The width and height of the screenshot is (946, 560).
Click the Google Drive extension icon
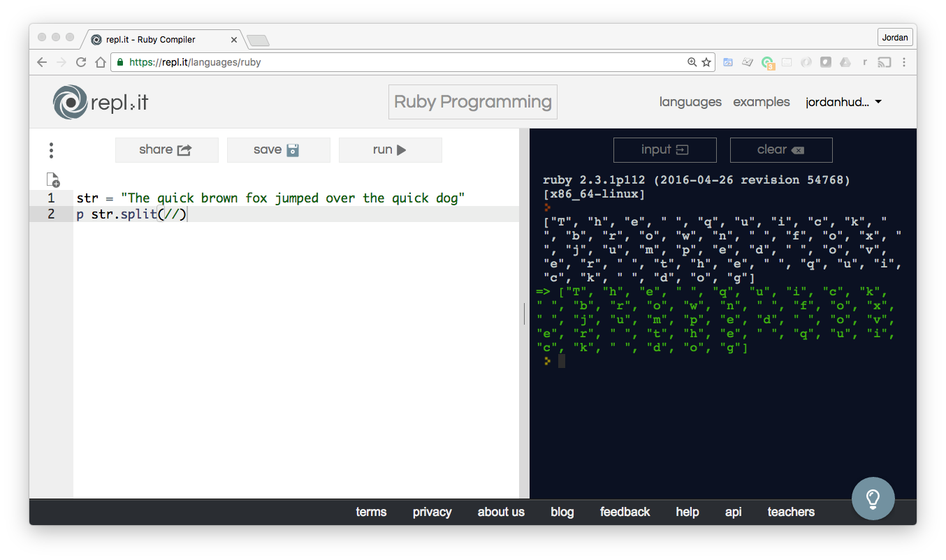(845, 62)
